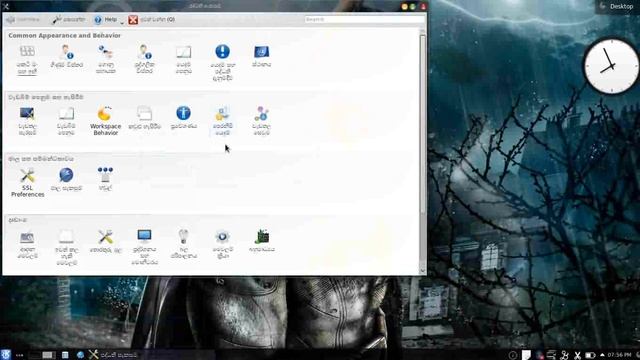Open the blue globe network settings icon
640x360 pixels.
click(x=66, y=180)
